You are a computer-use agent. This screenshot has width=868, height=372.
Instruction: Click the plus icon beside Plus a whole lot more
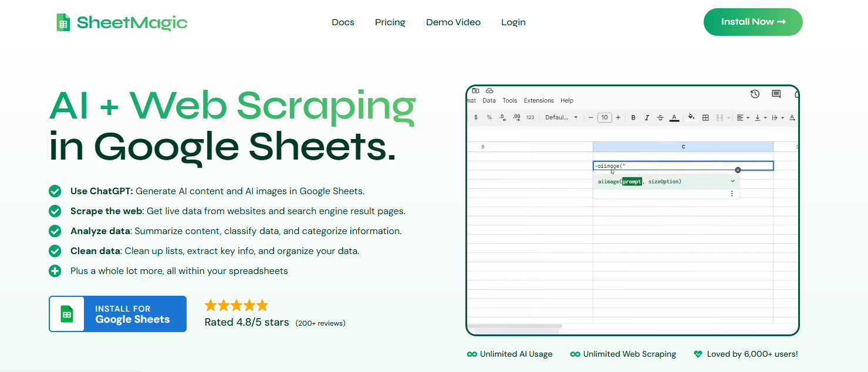55,271
